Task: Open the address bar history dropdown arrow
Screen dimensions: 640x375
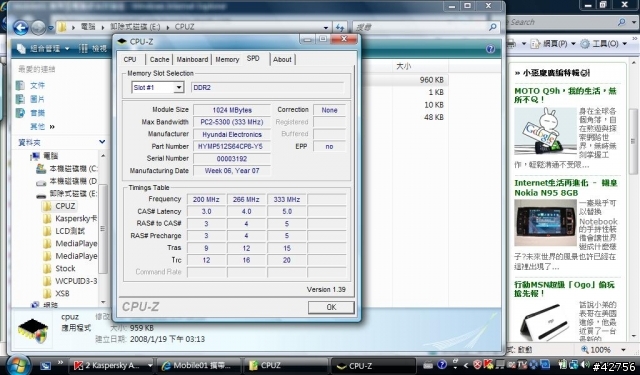Action: point(326,28)
